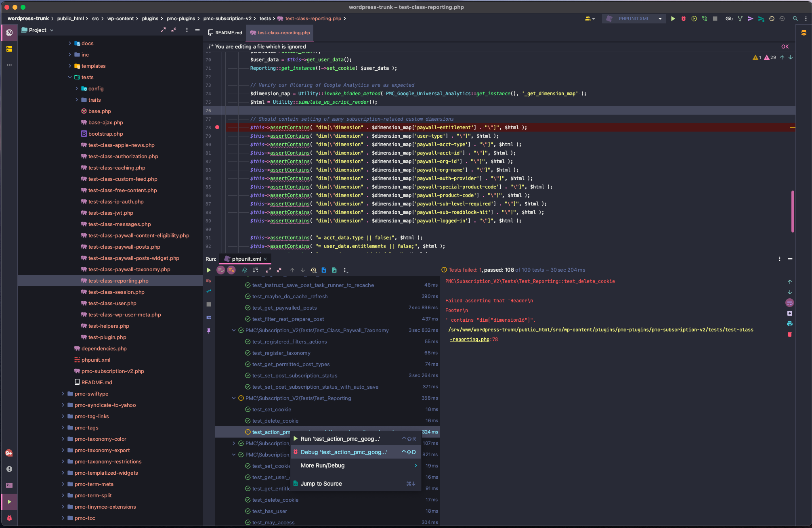Click the Debug bug icon in top toolbar
This screenshot has height=528, width=812.
click(x=683, y=19)
